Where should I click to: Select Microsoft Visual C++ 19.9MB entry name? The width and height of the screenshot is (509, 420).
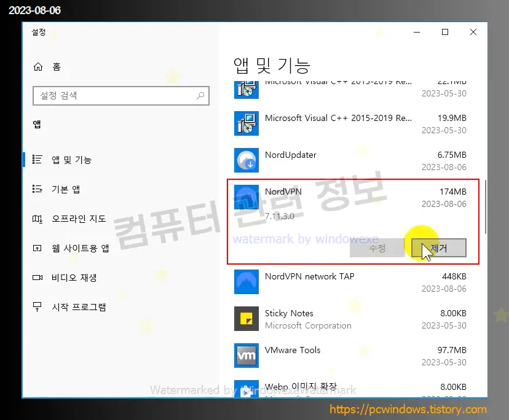click(338, 118)
